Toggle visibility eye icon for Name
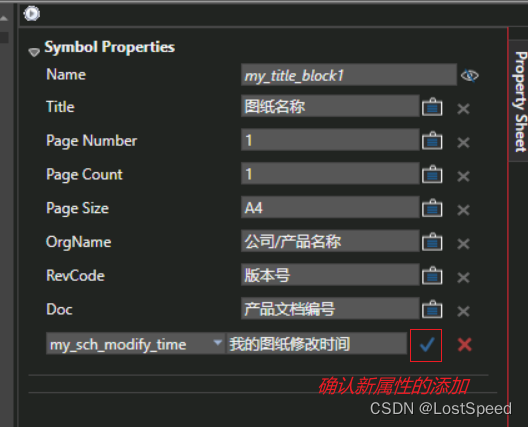The width and height of the screenshot is (528, 427). tap(470, 75)
